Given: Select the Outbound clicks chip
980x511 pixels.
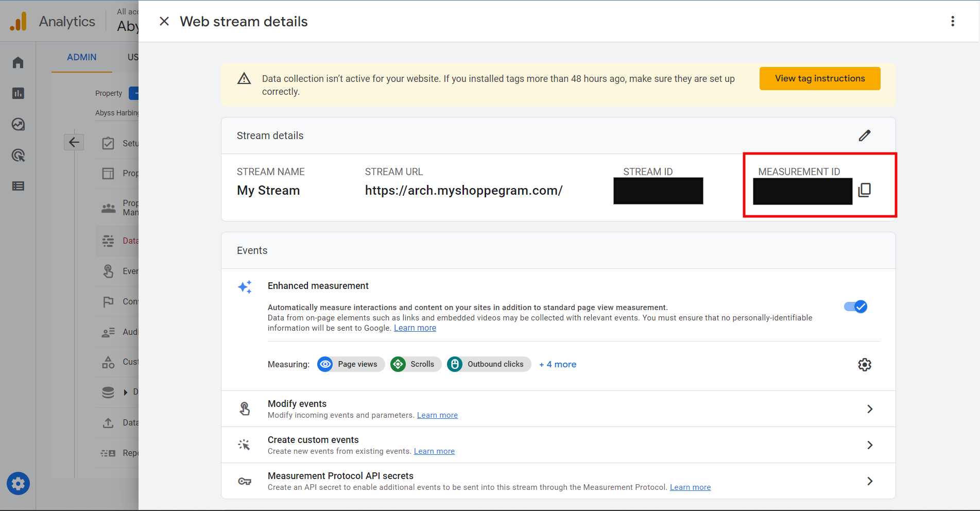Looking at the screenshot, I should click(x=489, y=364).
